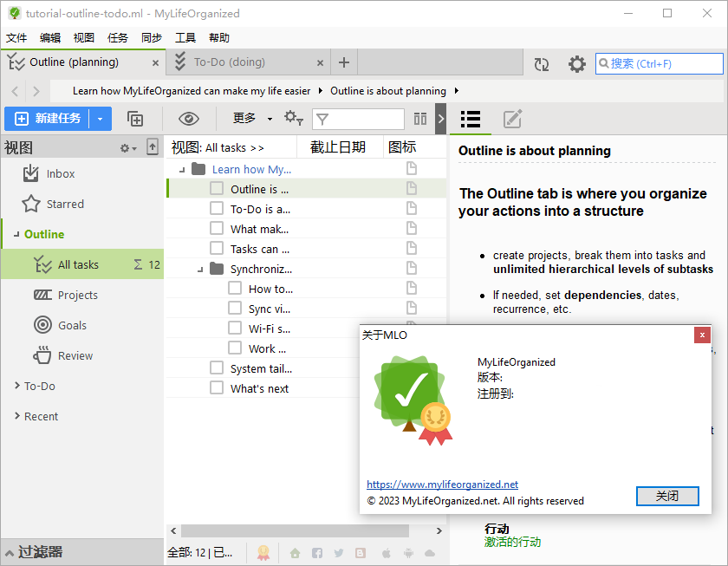Check the How to... task checkbox
This screenshot has width=728, height=566.
point(235,288)
